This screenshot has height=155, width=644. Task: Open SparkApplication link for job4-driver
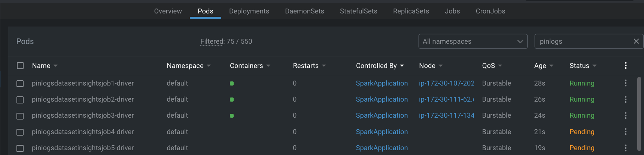[382, 132]
